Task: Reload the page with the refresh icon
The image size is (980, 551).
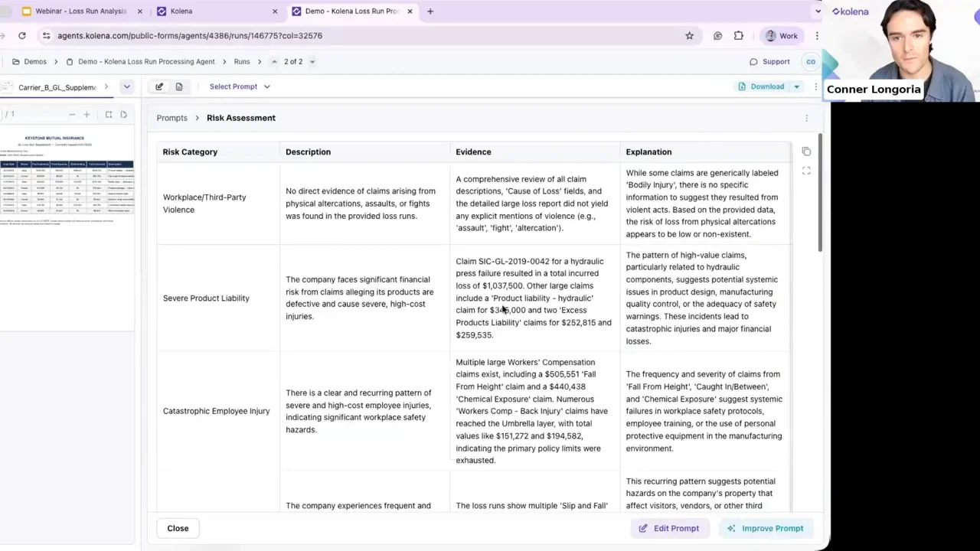Action: coord(21,35)
